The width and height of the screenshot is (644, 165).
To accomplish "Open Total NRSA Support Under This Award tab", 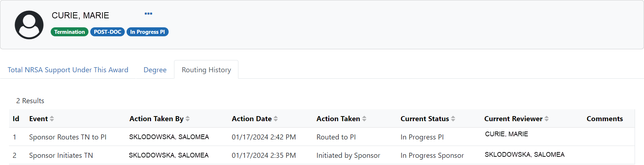I will (68, 70).
